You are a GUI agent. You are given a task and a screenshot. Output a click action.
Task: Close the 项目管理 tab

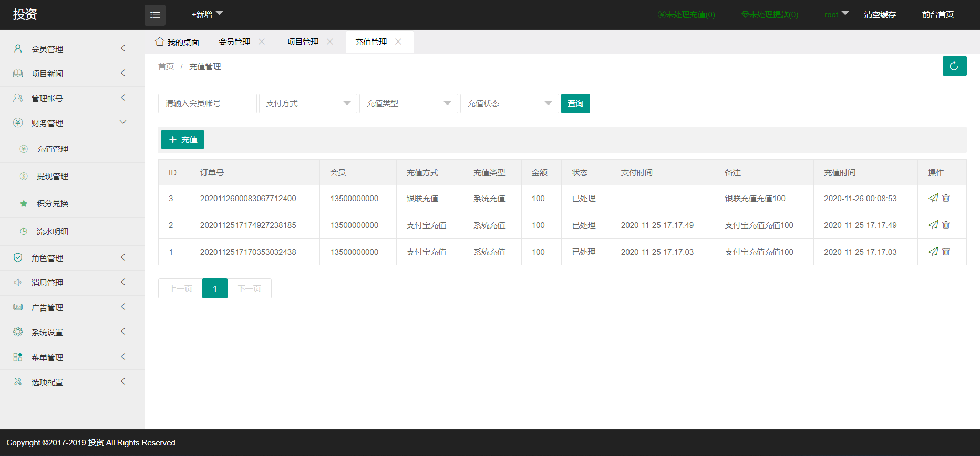pyautogui.click(x=330, y=42)
